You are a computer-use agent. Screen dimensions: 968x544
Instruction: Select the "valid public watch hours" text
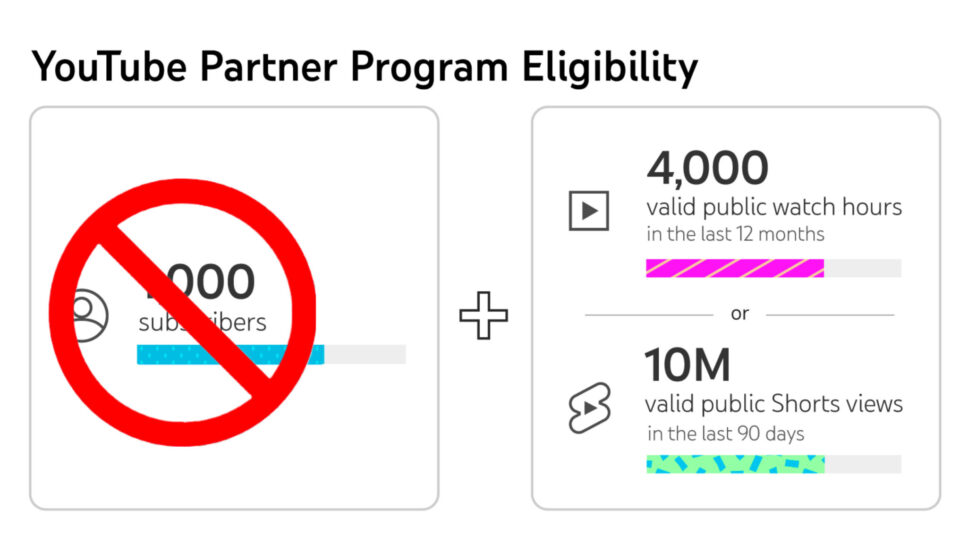(x=773, y=208)
